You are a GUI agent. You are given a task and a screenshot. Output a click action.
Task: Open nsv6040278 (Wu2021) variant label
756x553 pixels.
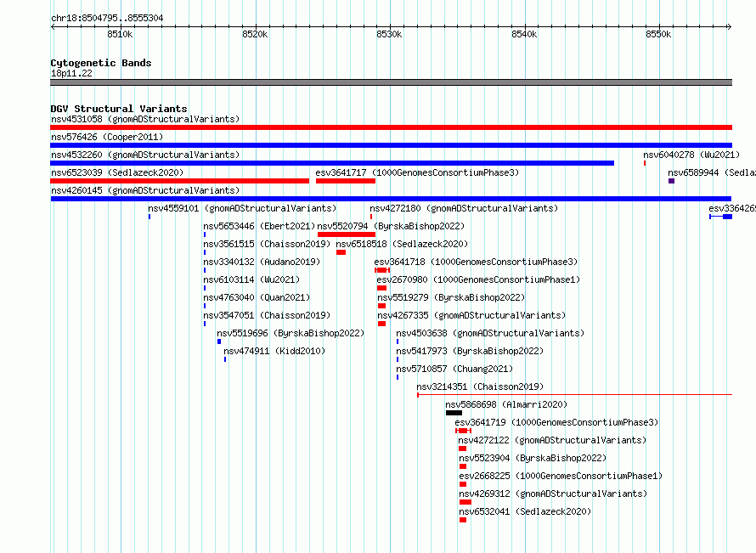691,155
